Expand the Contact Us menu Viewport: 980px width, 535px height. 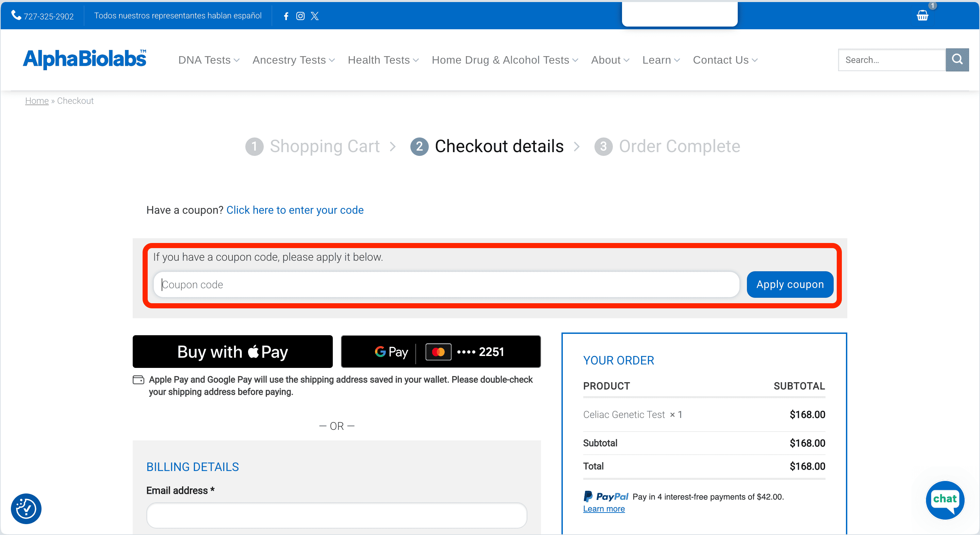click(x=725, y=60)
